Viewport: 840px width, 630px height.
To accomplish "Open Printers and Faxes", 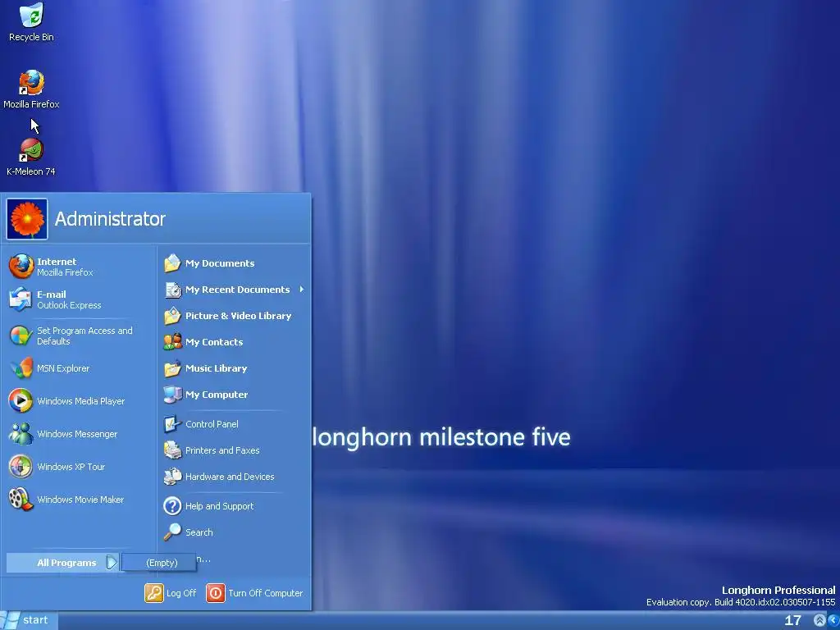I will [x=234, y=450].
